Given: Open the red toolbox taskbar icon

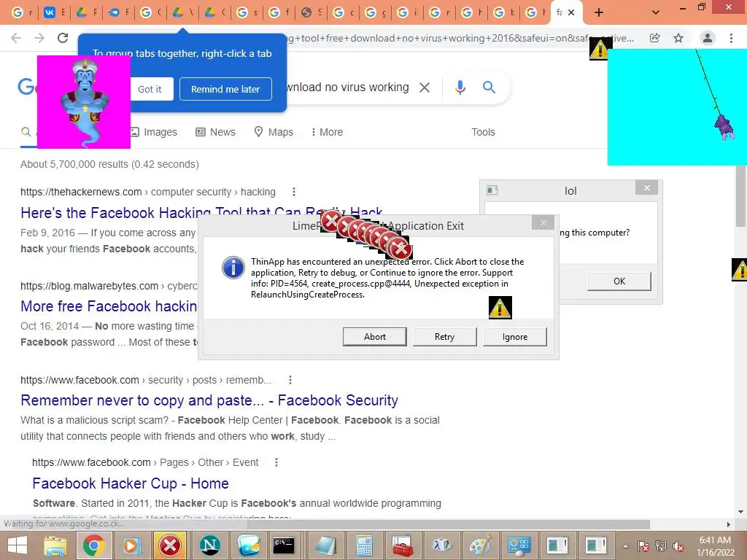Looking at the screenshot, I should click(x=403, y=545).
